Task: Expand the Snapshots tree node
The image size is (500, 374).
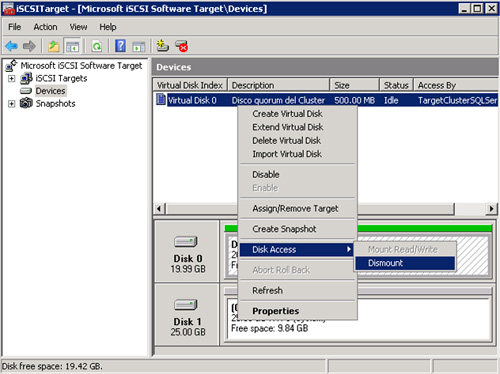Action: click(x=12, y=104)
